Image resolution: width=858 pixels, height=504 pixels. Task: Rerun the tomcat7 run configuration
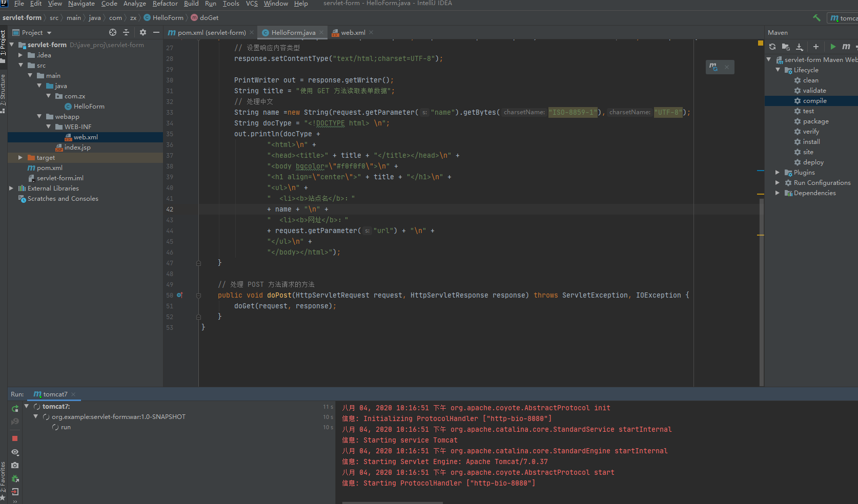[15, 409]
